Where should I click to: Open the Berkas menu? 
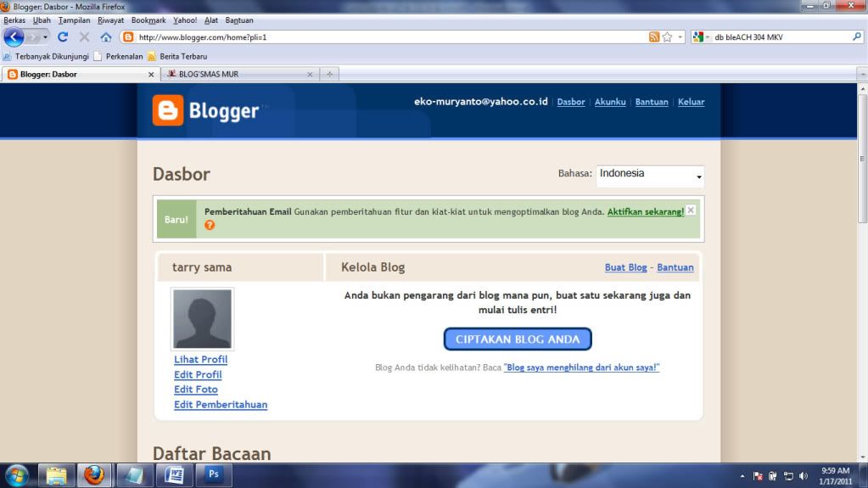(x=14, y=20)
